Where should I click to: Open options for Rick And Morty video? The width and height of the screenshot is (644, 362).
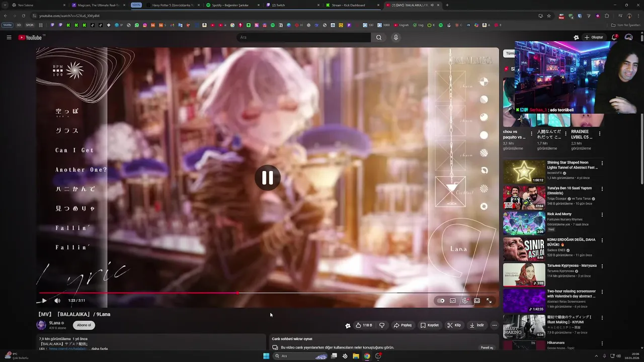[602, 215]
